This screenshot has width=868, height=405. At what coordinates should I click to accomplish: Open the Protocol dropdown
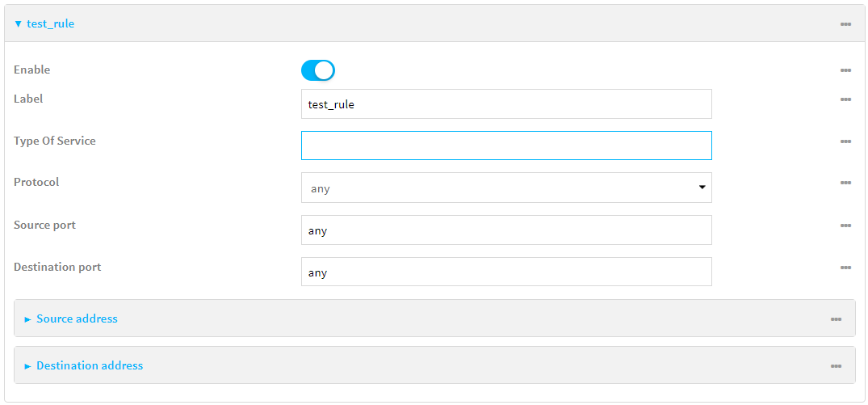[x=506, y=188]
